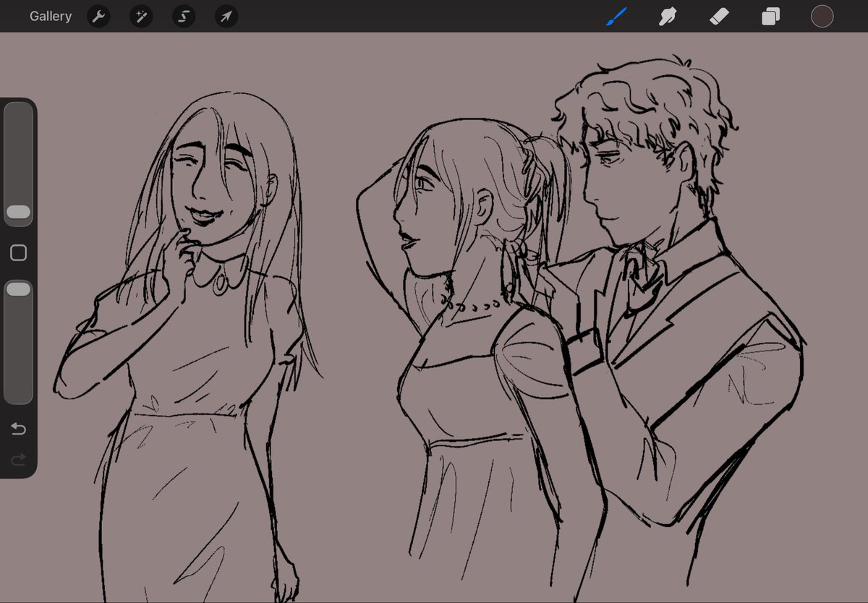Screen dimensions: 868x603
Task: Open the Adjustments magic wand menu
Action: [x=141, y=16]
